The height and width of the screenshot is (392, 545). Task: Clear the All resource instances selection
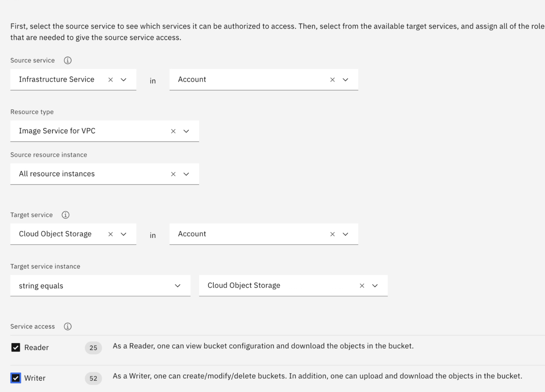tap(173, 174)
